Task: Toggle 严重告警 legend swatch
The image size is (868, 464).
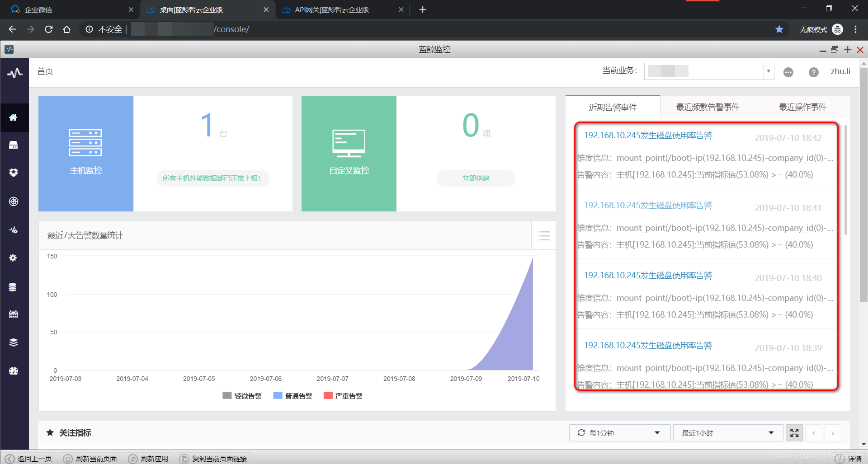Action: coord(328,396)
